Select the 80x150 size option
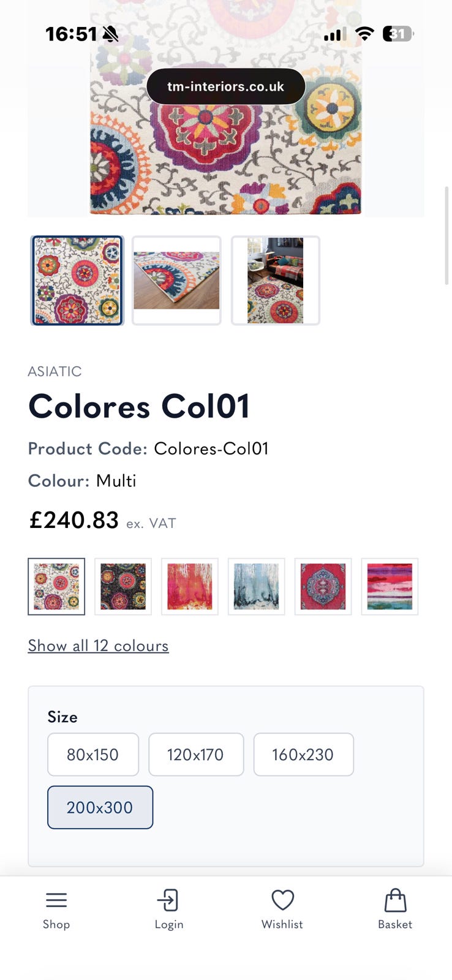 pos(93,755)
